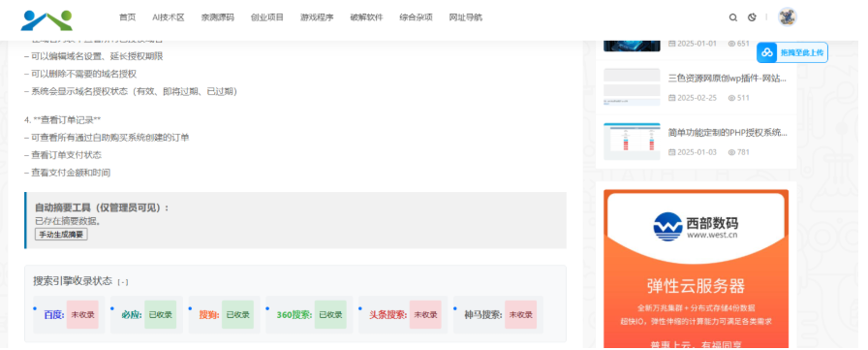
Task: Open the 网址导航 menu item
Action: pos(466,17)
